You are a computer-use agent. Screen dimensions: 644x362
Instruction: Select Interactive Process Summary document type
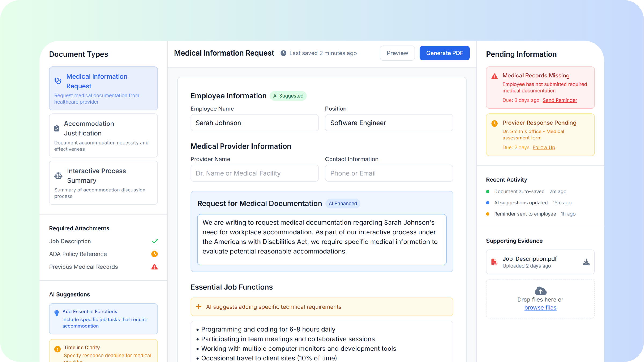[103, 183]
